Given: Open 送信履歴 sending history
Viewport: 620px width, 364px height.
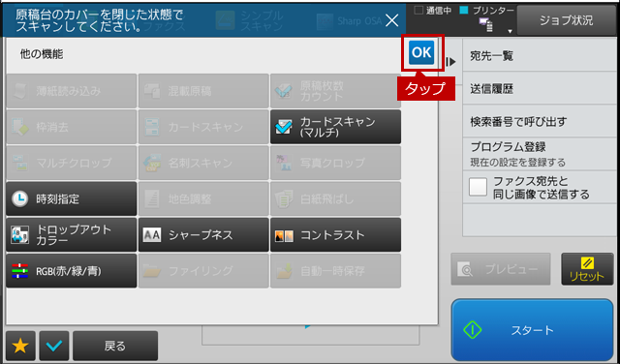Looking at the screenshot, I should click(x=540, y=88).
